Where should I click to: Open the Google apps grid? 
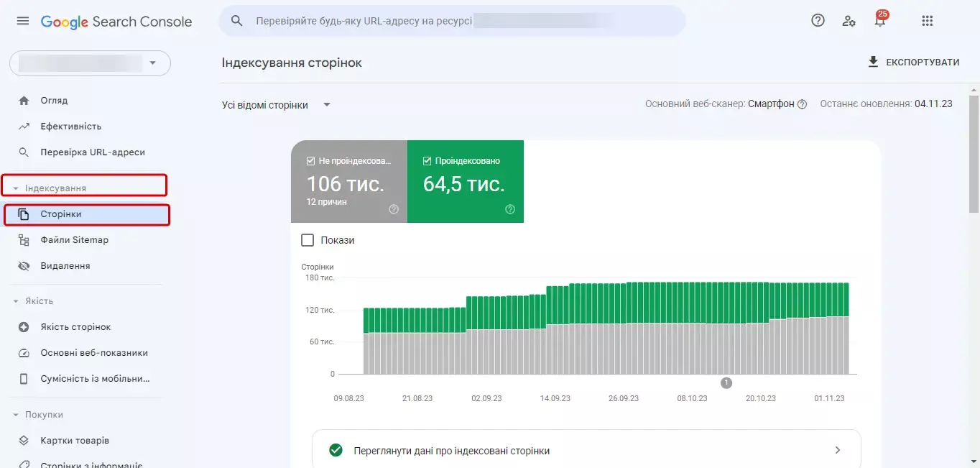(928, 21)
